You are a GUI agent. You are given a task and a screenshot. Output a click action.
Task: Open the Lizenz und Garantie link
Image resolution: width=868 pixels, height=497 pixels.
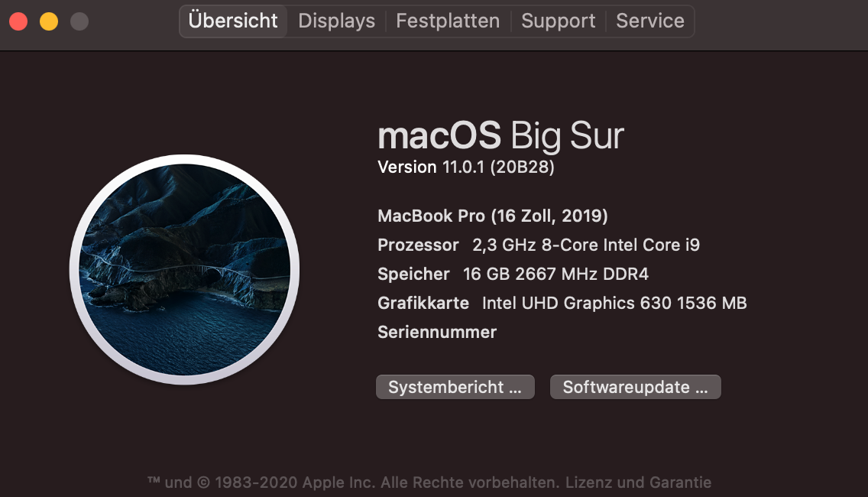tap(640, 482)
